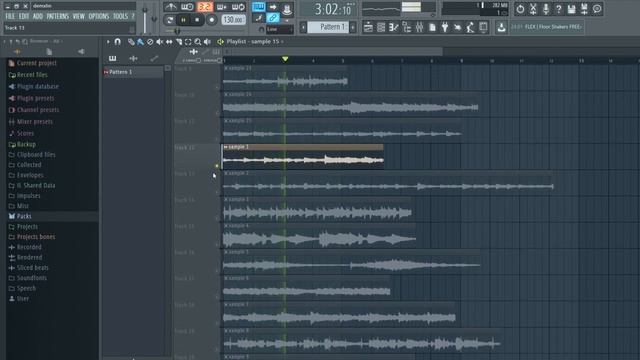Open the Line snap dropdown
640x360 pixels.
[280, 29]
